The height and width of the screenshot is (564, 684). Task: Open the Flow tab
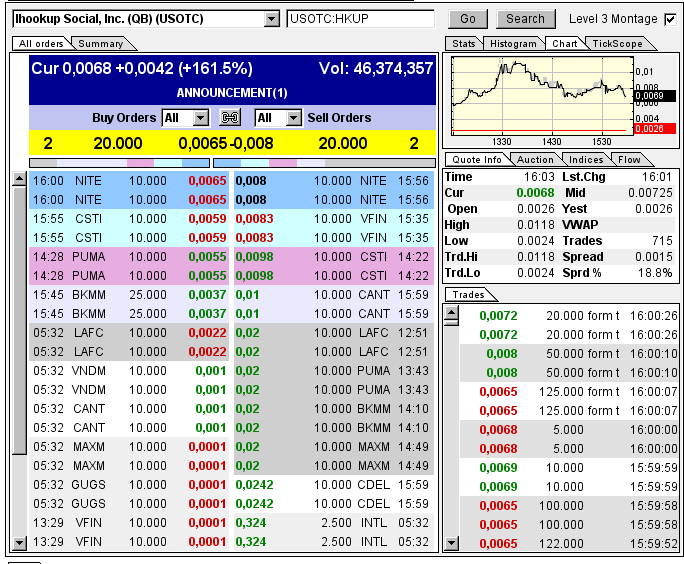[x=630, y=160]
